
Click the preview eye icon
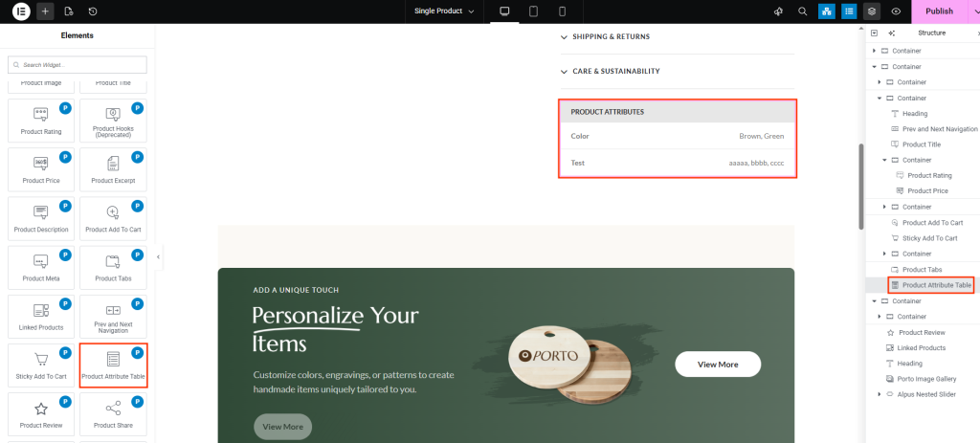896,11
